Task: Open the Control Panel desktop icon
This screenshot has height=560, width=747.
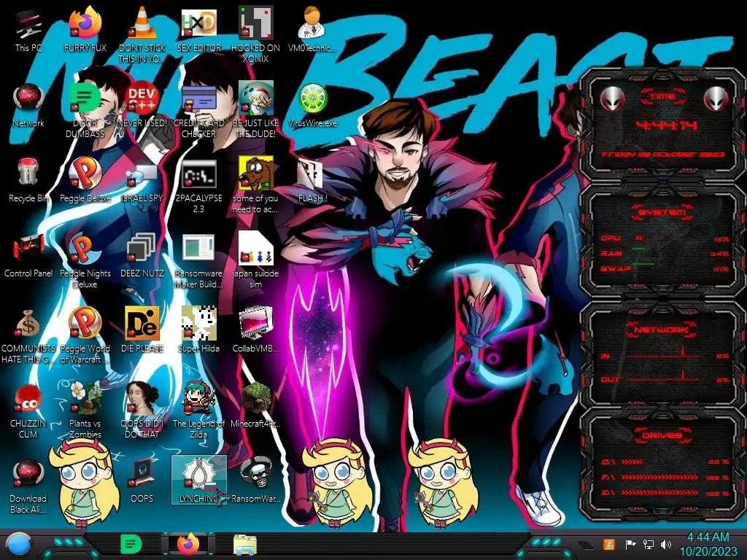Action: tap(28, 256)
